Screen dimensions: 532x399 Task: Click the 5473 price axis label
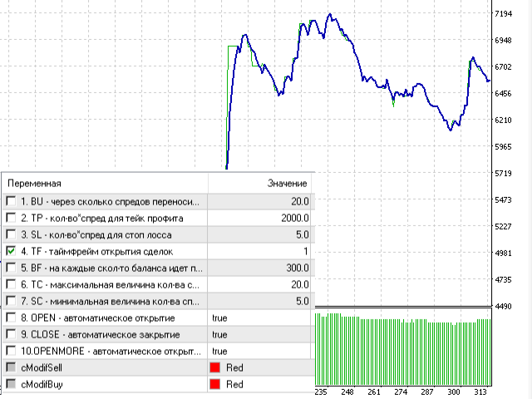click(503, 199)
